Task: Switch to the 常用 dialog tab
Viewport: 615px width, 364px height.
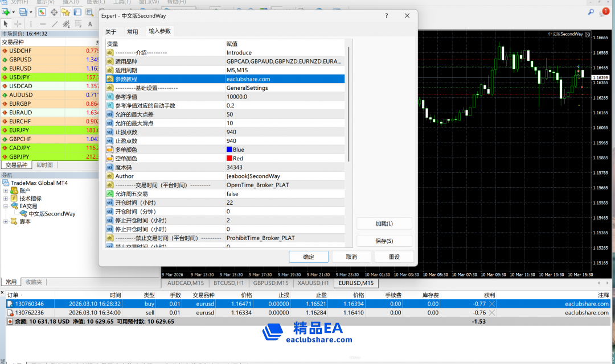Action: click(132, 32)
